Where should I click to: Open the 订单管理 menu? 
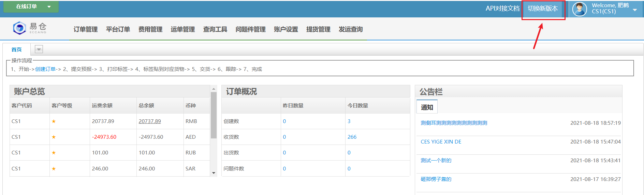(85, 29)
